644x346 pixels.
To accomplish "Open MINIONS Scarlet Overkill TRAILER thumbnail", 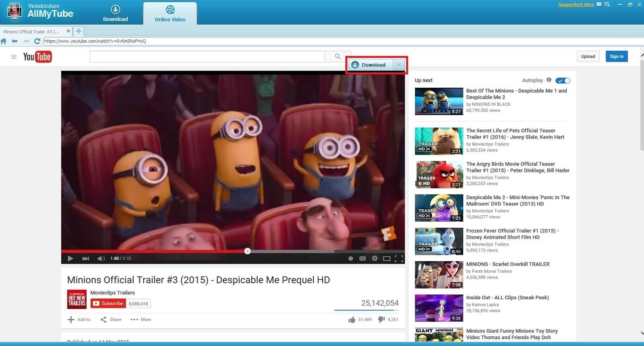I will tap(439, 275).
